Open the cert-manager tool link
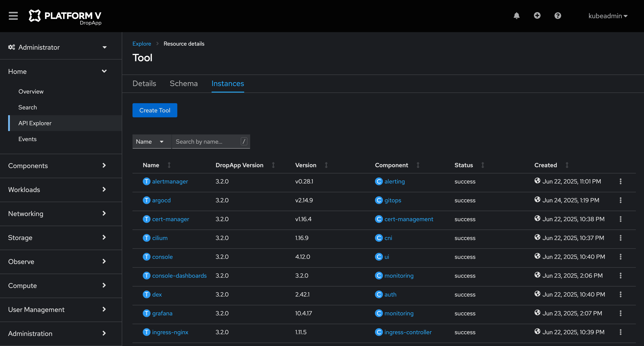The width and height of the screenshot is (644, 346). [x=170, y=219]
